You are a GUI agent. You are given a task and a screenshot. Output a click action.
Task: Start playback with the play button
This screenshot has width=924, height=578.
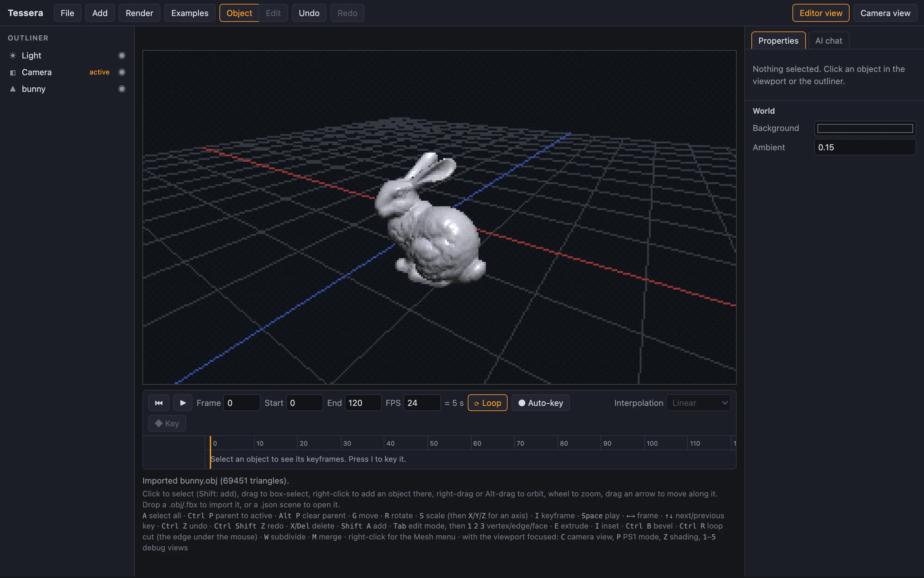183,403
